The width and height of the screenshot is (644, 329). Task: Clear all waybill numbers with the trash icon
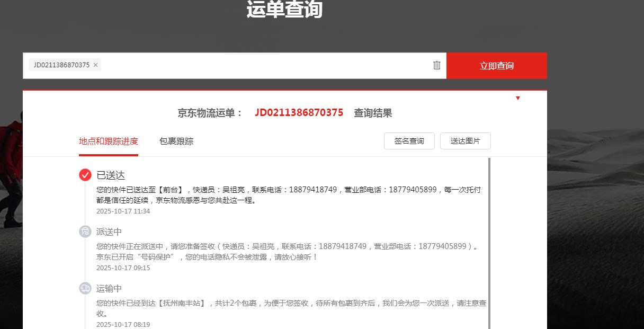436,65
